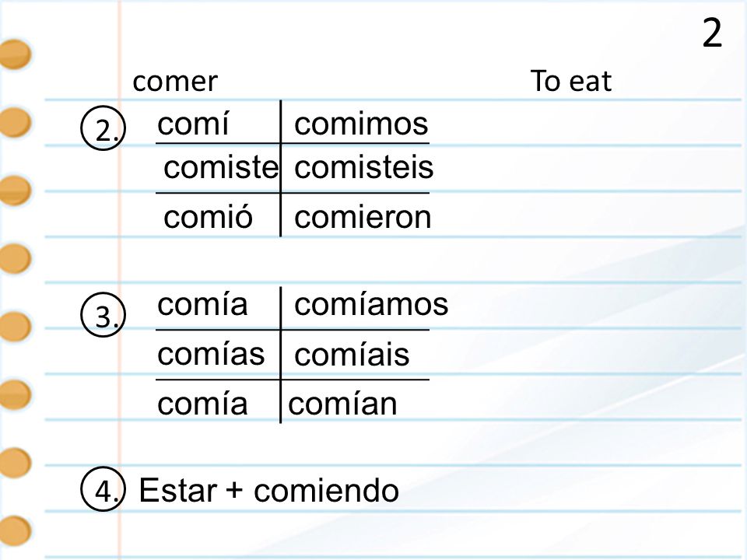Viewport: 747px width, 560px height.
Task: Click the word comieron
Action: [x=363, y=218]
